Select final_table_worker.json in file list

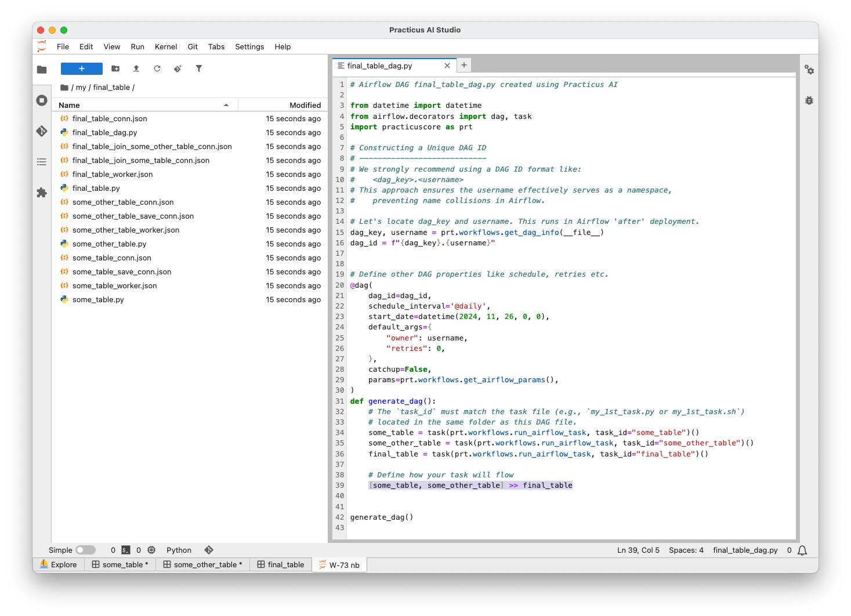[x=190, y=174]
